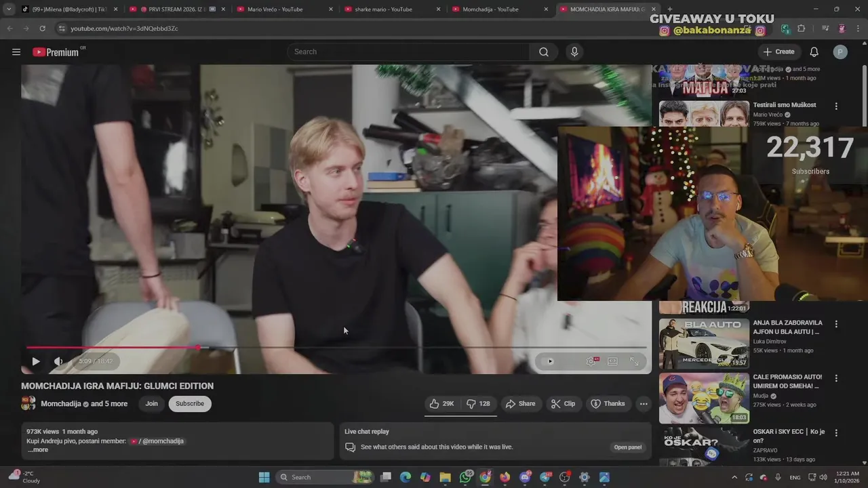Viewport: 868px width, 488px height.
Task: Open YouTube notifications bell
Action: pos(814,52)
